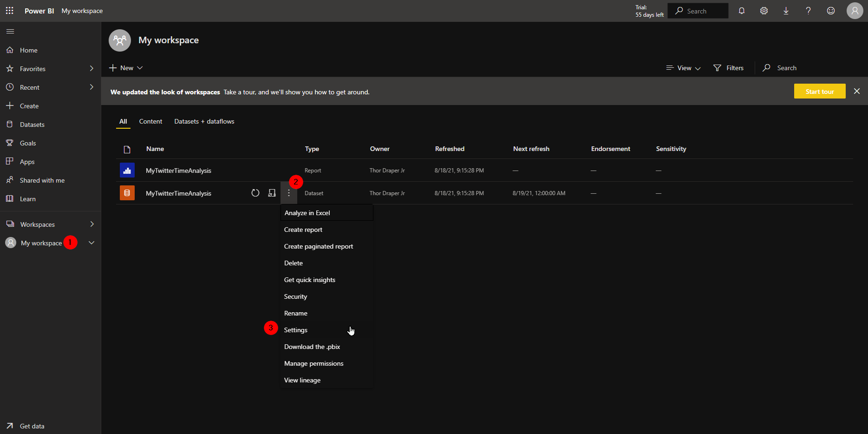Open the New dropdown
The width and height of the screenshot is (868, 434).
pos(126,68)
